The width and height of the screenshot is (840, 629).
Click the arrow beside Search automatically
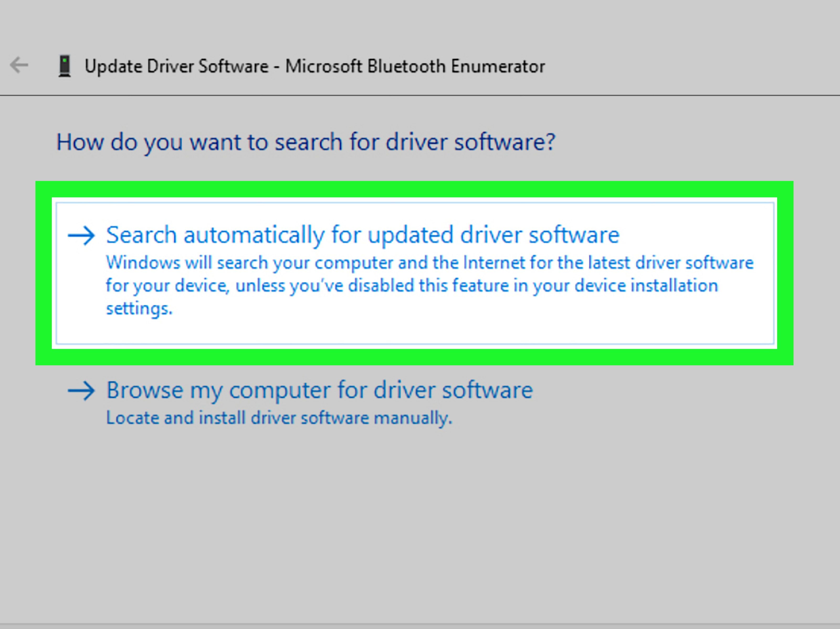coord(81,236)
